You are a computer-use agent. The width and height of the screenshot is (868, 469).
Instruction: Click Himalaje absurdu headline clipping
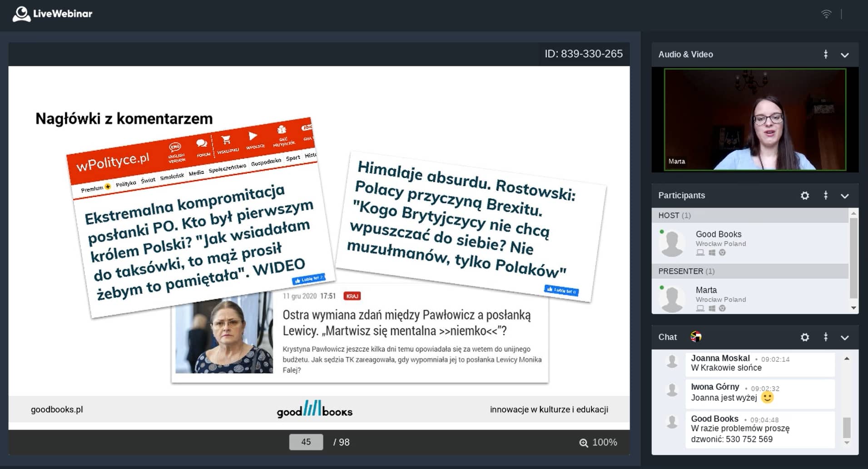(471, 226)
